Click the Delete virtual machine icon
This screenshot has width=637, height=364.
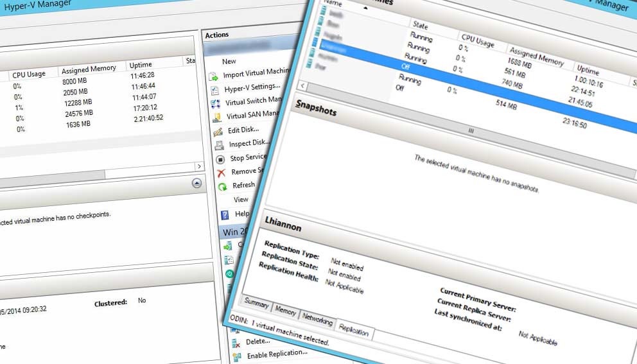(x=236, y=343)
